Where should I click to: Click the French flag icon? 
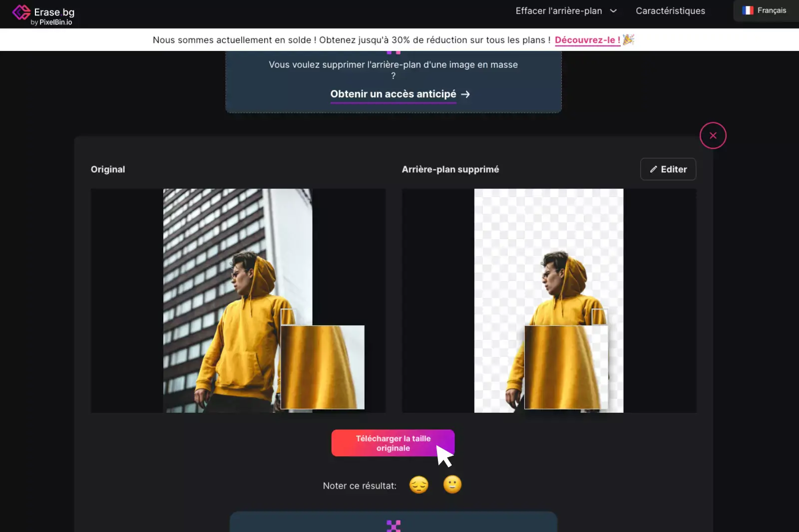click(x=748, y=10)
